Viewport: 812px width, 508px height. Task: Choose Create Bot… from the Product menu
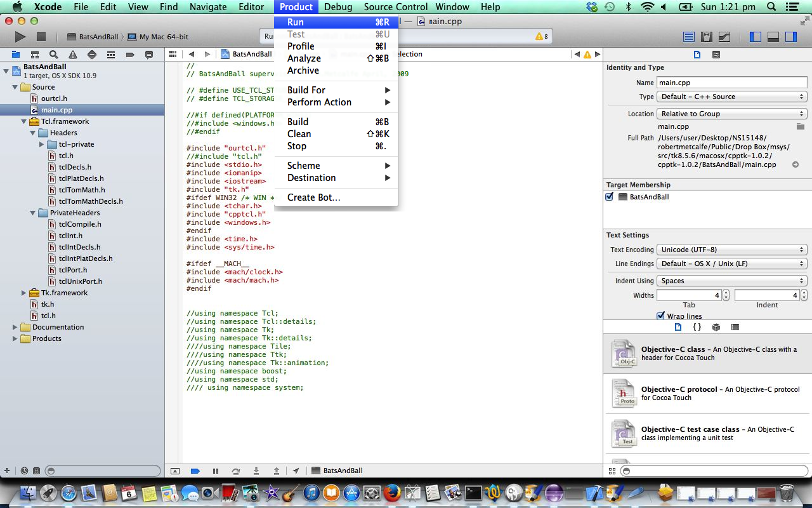click(336, 197)
